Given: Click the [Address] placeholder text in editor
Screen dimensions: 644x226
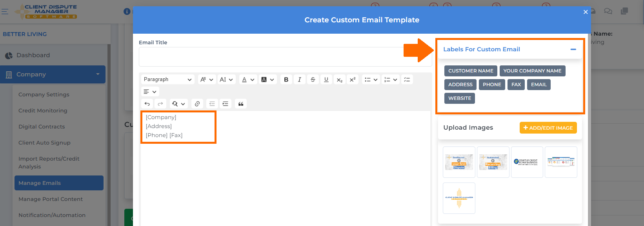Looking at the screenshot, I should click(159, 126).
